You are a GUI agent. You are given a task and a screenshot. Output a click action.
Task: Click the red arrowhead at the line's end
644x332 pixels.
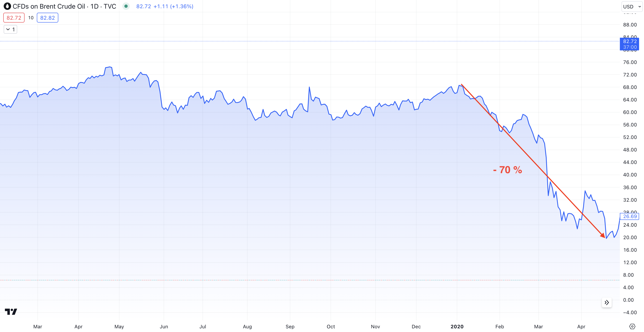click(x=603, y=236)
